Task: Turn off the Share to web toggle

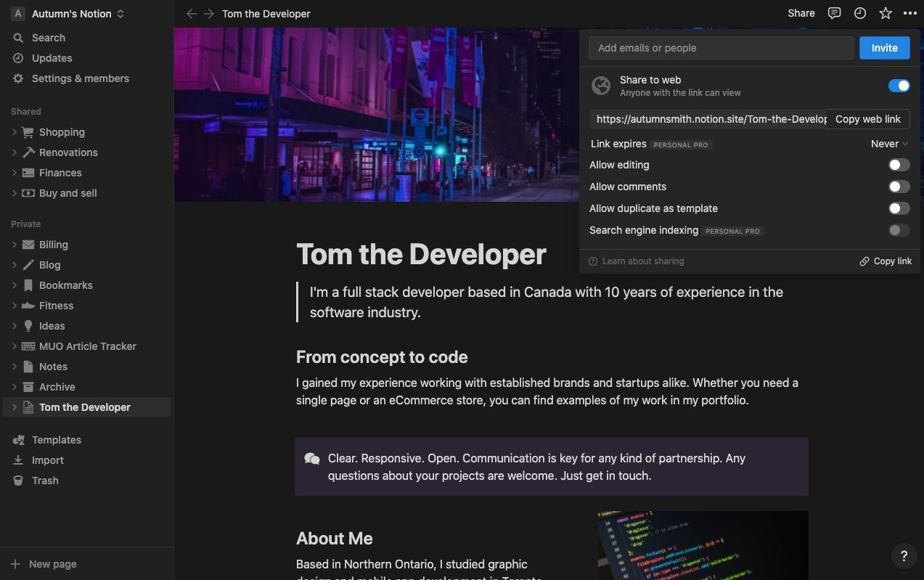Action: point(899,86)
